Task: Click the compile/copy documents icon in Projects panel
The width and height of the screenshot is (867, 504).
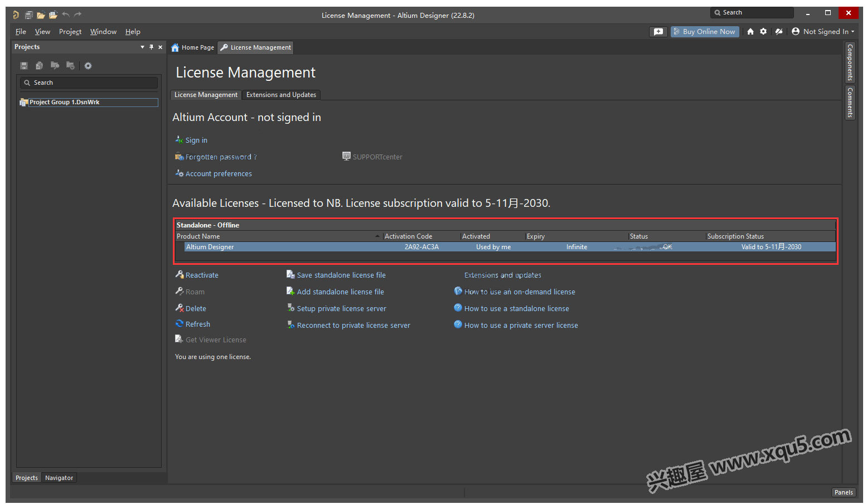Action: click(x=39, y=66)
